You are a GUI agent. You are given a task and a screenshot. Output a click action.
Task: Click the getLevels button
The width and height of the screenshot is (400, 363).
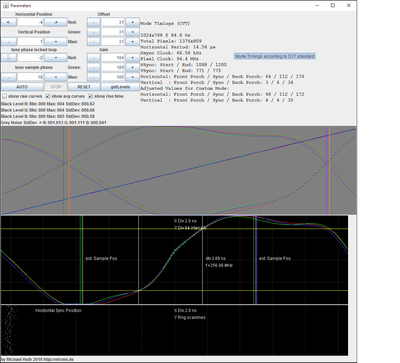pyautogui.click(x=120, y=87)
